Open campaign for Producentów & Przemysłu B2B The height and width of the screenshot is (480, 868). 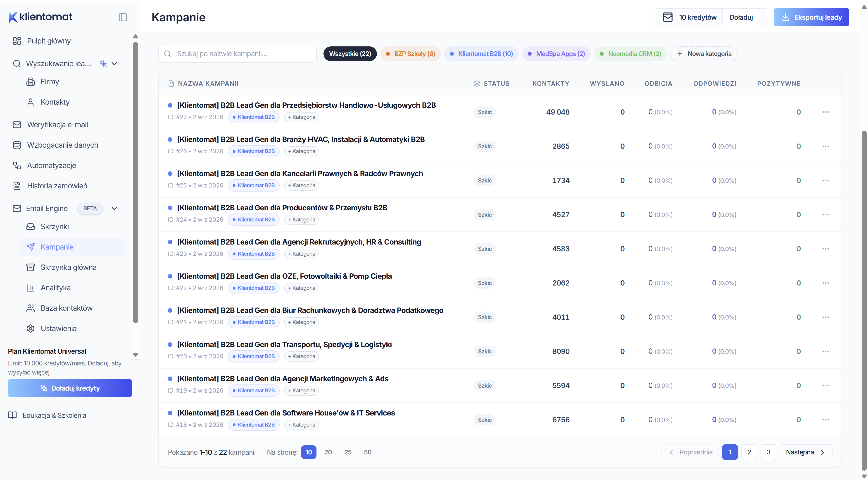[282, 208]
